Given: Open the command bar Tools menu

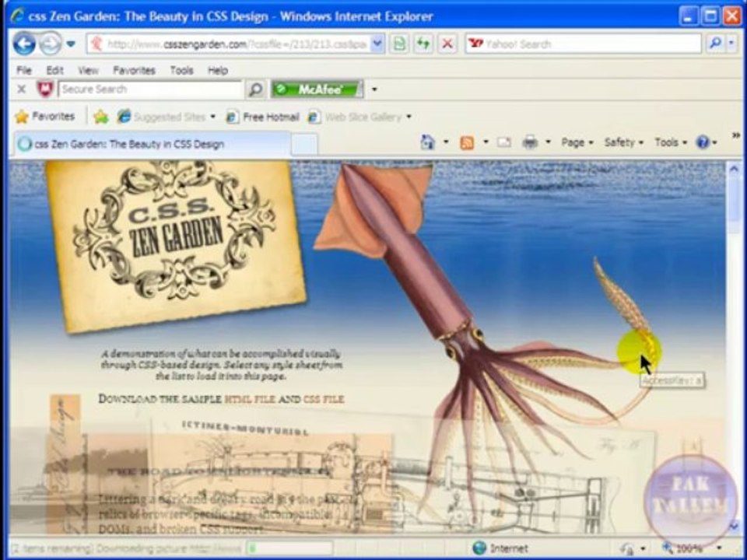Looking at the screenshot, I should click(671, 142).
